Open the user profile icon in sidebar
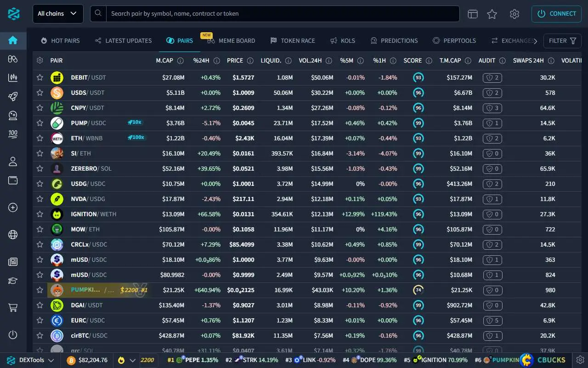 coord(13,161)
